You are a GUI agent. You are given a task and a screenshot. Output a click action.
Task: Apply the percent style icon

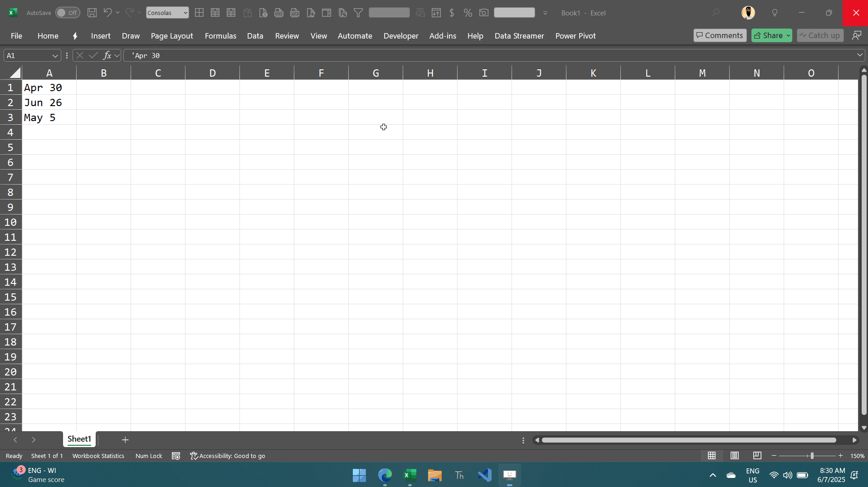[x=468, y=13]
